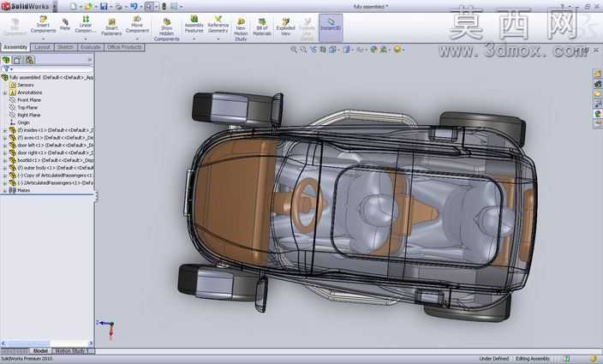603x364 pixels.
Task: Switch to the Assembly ribbon tab
Action: pyautogui.click(x=15, y=47)
